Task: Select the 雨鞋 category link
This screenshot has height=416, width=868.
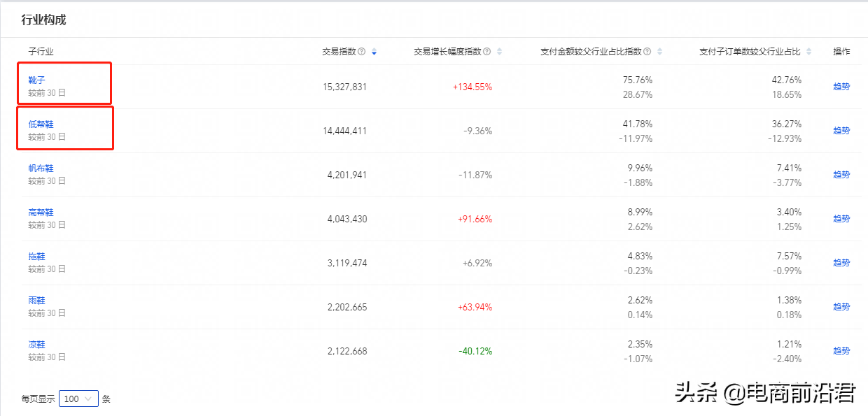Action: coord(38,300)
